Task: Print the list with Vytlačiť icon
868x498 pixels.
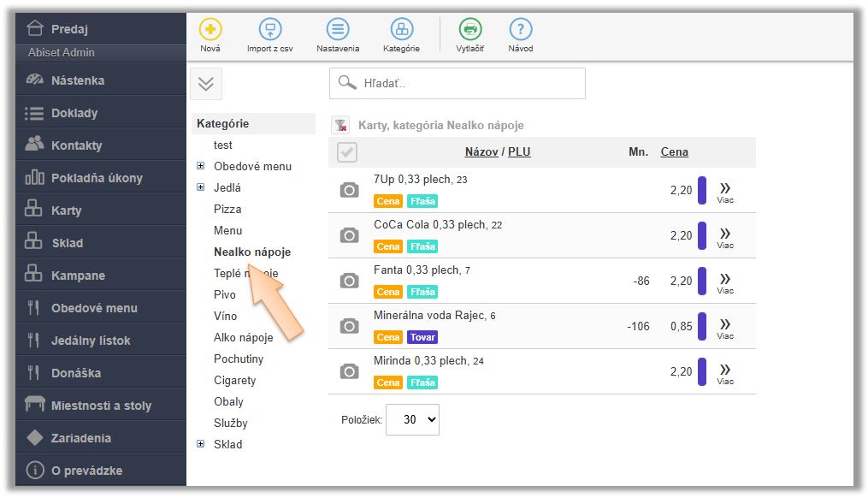Action: pos(469,30)
